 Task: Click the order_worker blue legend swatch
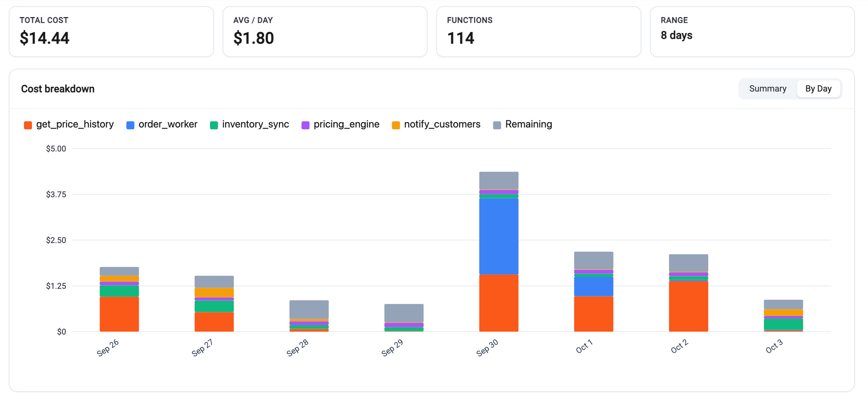pos(130,125)
